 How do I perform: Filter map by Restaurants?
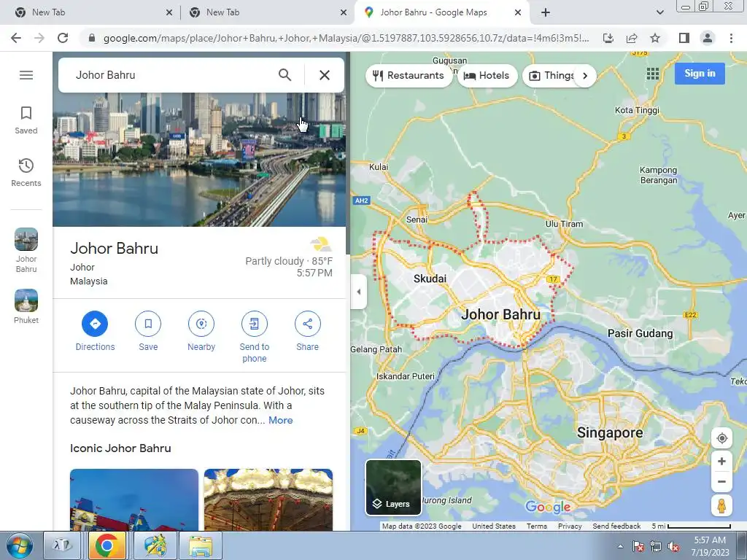(409, 76)
